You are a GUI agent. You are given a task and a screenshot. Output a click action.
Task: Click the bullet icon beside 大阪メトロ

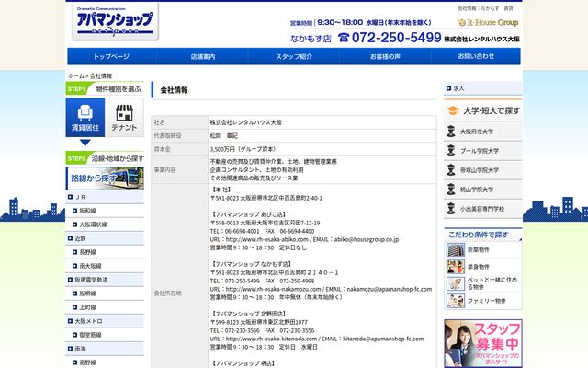70,321
